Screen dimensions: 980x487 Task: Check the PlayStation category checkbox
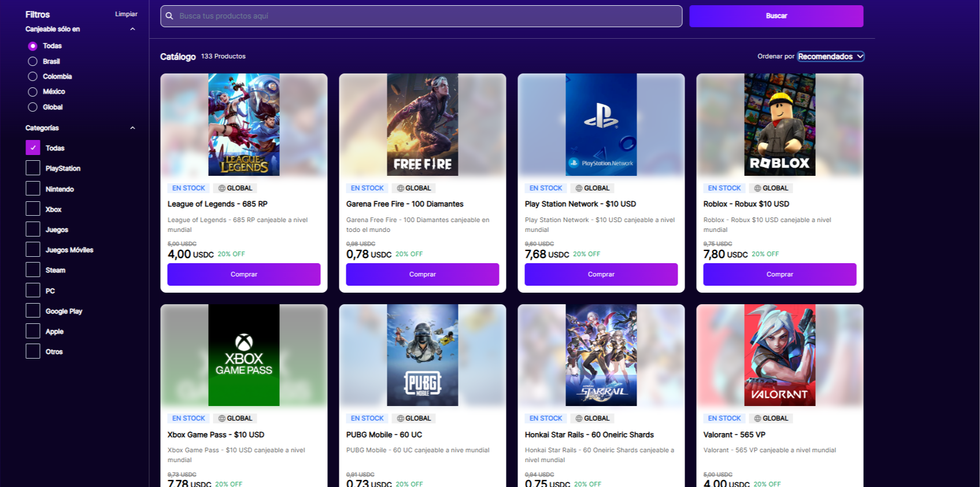pyautogui.click(x=33, y=168)
